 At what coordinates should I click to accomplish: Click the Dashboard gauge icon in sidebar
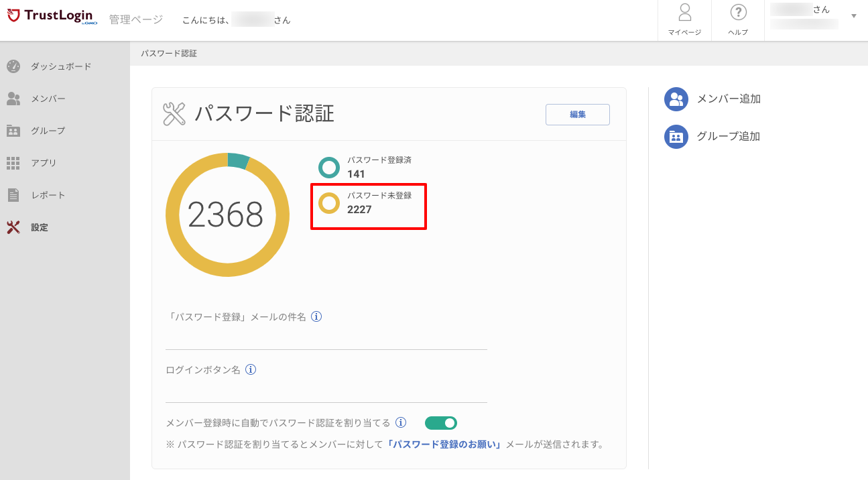(13, 66)
